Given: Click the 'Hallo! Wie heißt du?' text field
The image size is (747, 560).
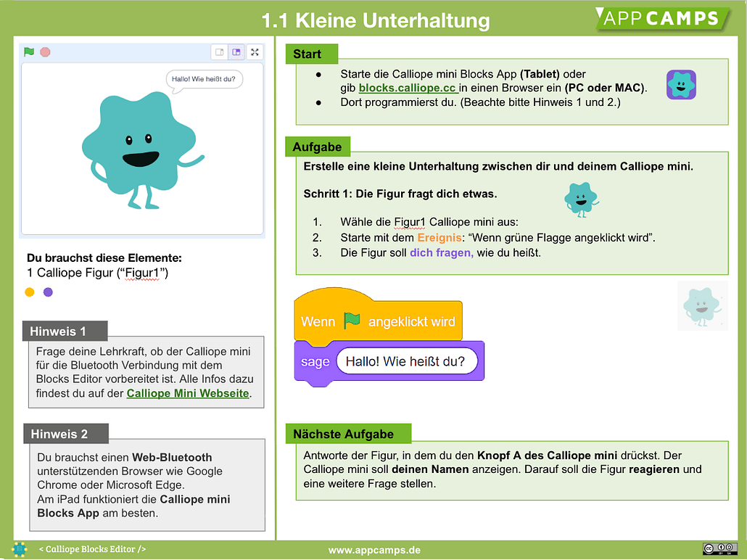Looking at the screenshot, I should click(x=407, y=361).
